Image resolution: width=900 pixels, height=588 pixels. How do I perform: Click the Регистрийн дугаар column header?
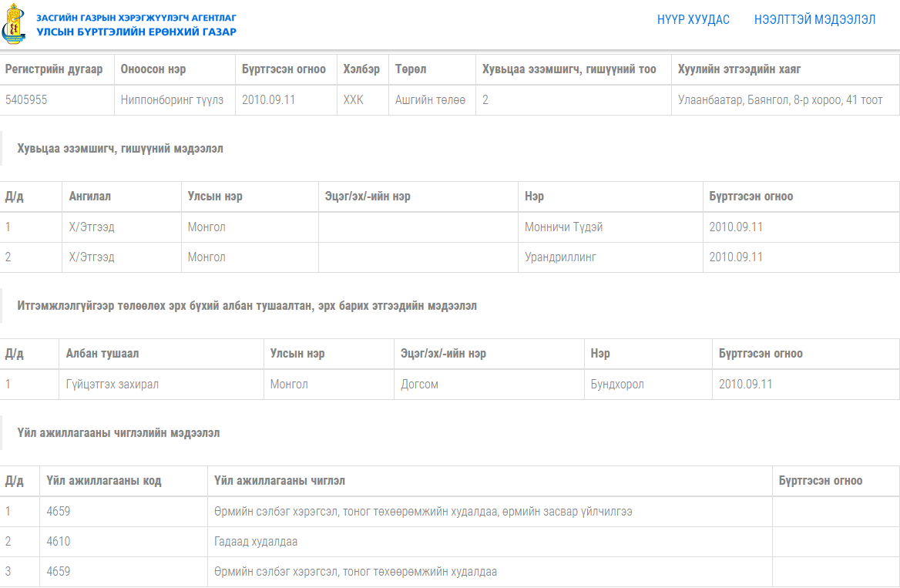pyautogui.click(x=54, y=69)
